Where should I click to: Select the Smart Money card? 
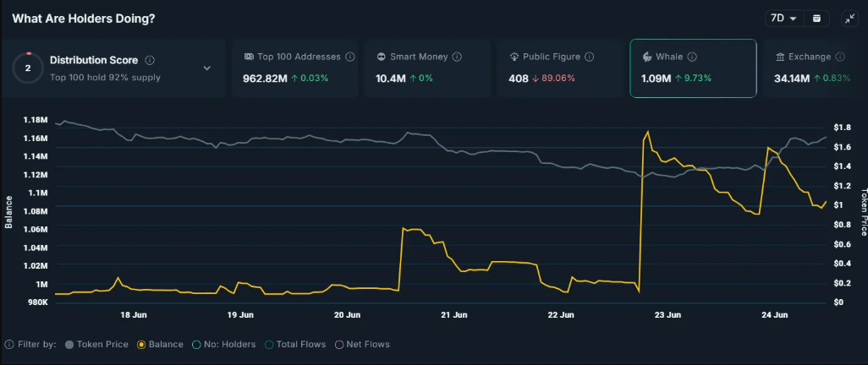pyautogui.click(x=426, y=68)
